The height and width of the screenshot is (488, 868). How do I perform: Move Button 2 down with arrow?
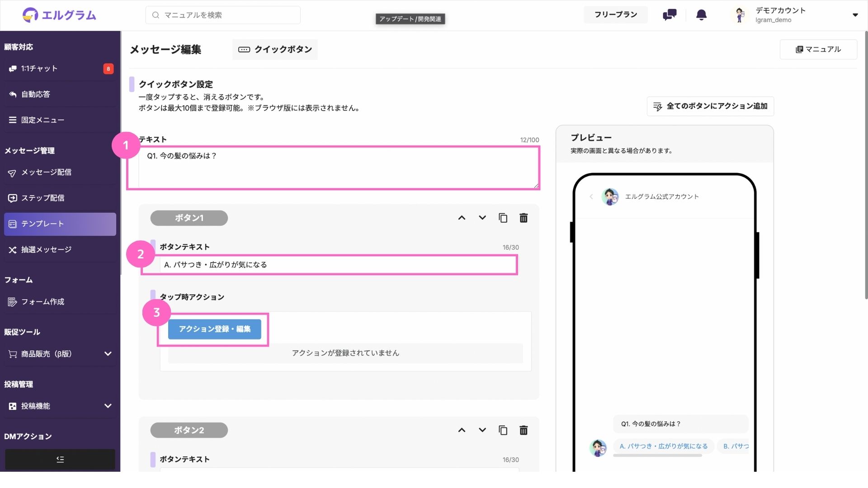pyautogui.click(x=482, y=430)
